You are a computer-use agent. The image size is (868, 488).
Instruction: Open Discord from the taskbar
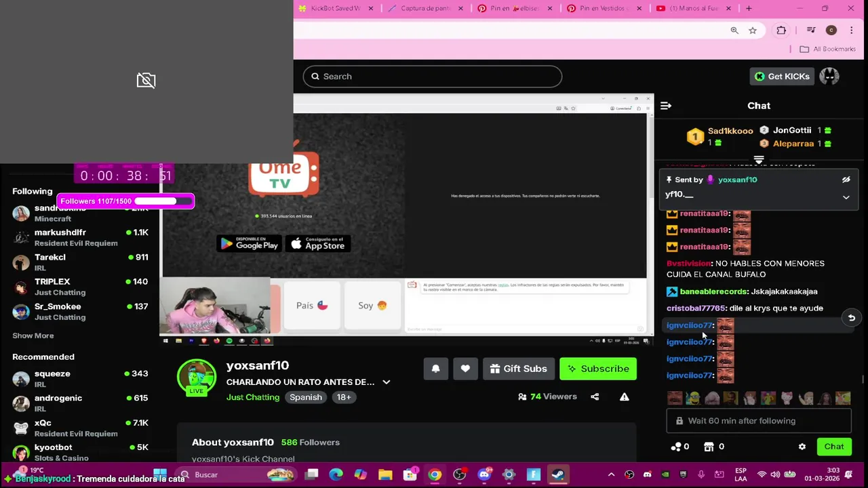pos(484,474)
